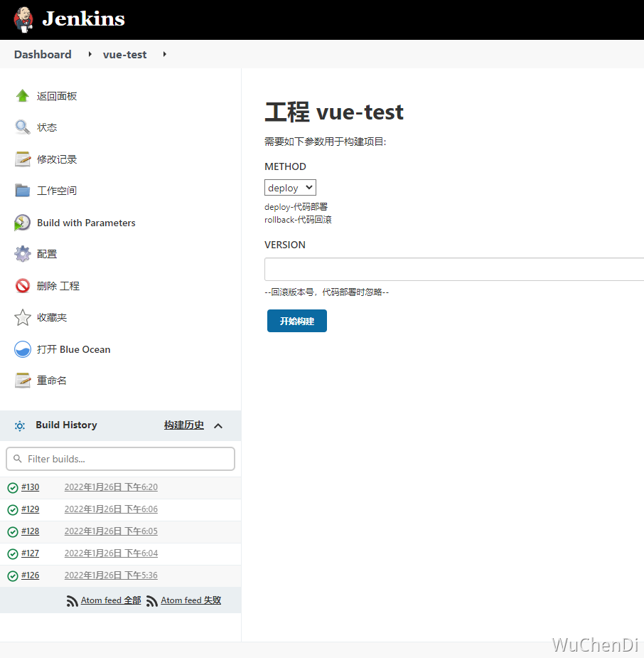
Task: Open the METHOD deploy dropdown
Action: [x=290, y=188]
